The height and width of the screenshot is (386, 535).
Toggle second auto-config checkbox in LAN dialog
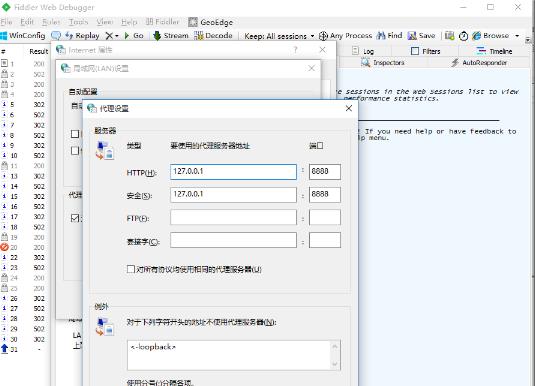tap(75, 151)
